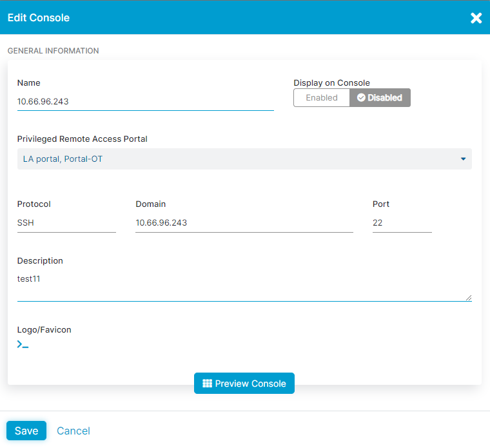Open the Privileged Remote Access Portal dropdown
Image resolution: width=490 pixels, height=448 pixels.
pyautogui.click(x=244, y=159)
